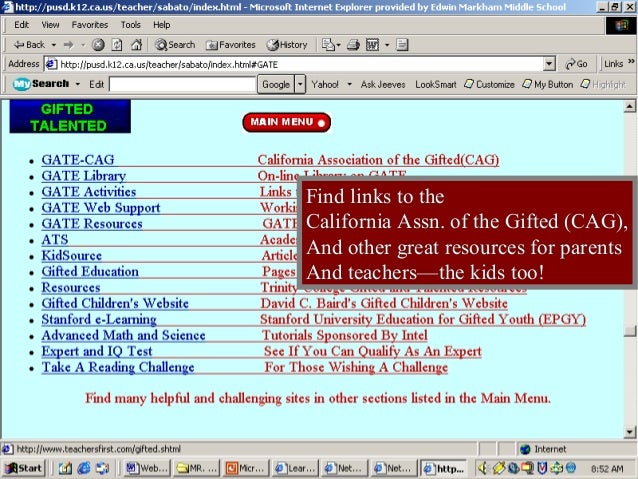The height and width of the screenshot is (479, 638).
Task: Open the View menu
Action: (x=50, y=25)
